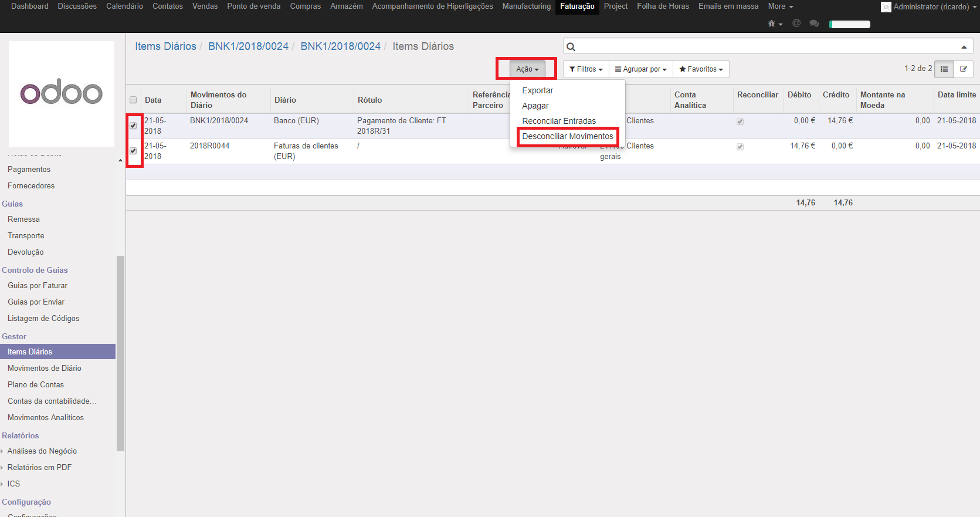Image resolution: width=980 pixels, height=517 pixels.
Task: Expand advanced search options arrow
Action: (x=964, y=47)
